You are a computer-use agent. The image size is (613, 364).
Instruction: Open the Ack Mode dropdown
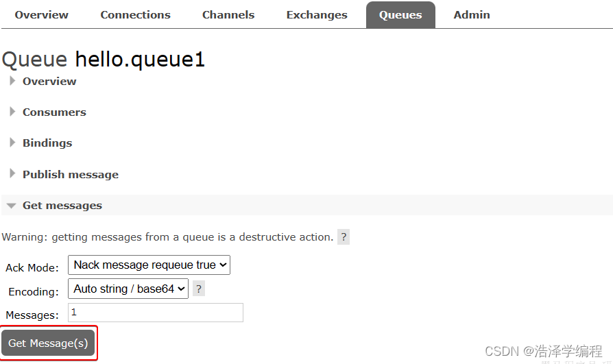(x=149, y=265)
